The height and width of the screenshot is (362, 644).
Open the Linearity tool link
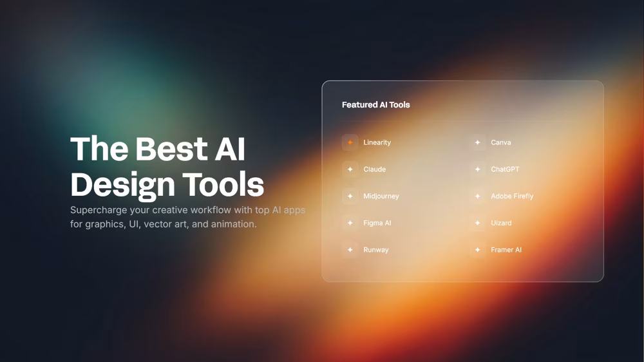(377, 142)
